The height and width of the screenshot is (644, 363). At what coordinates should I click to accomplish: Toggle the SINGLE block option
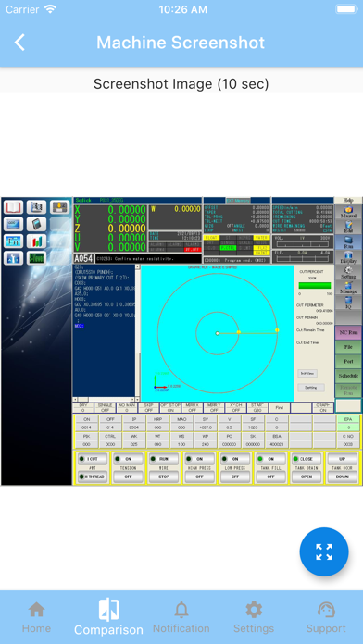[105, 407]
